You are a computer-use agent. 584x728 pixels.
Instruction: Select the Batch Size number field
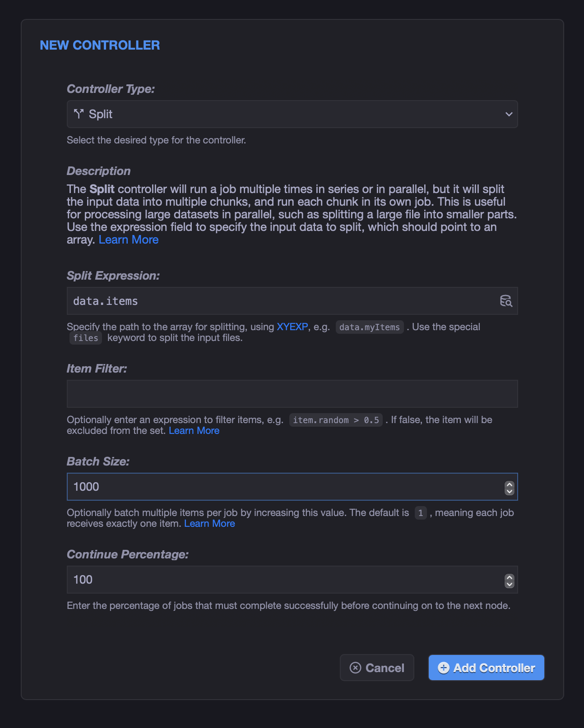point(285,487)
